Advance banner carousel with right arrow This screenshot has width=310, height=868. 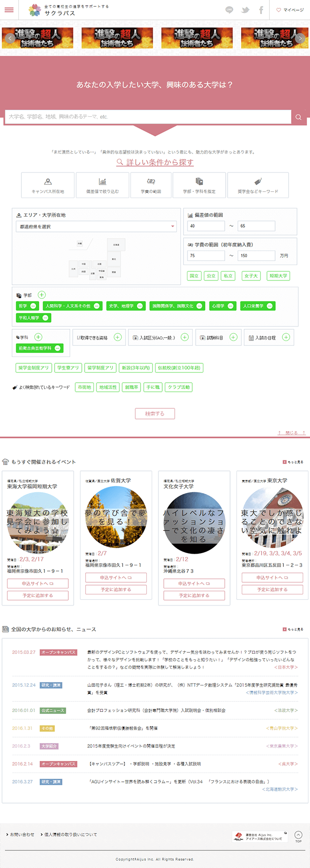tap(301, 39)
